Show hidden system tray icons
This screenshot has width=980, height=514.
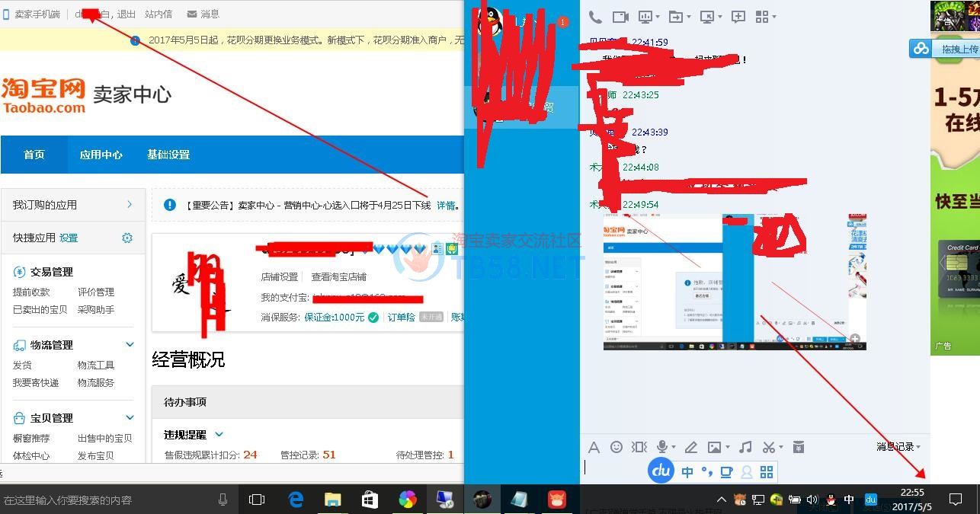tap(721, 500)
